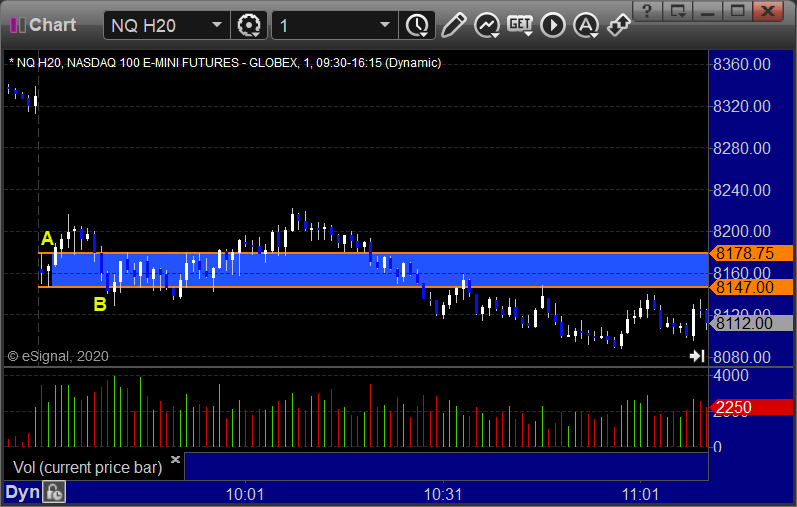
Task: Close the Chart window with red X
Action: pyautogui.click(x=768, y=11)
